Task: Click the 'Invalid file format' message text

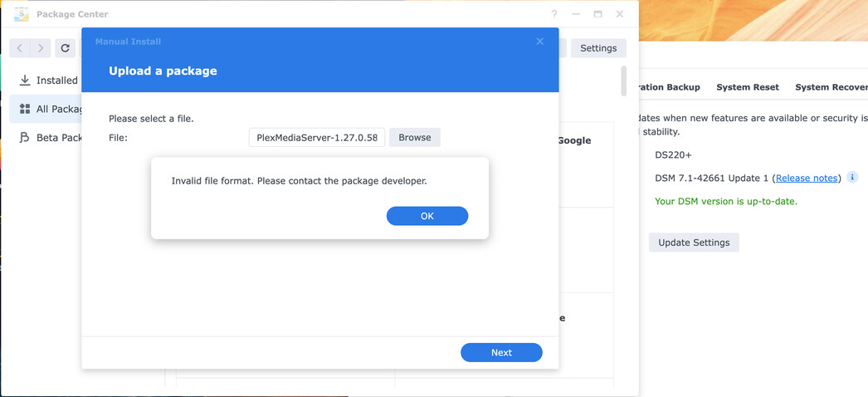Action: (x=299, y=181)
